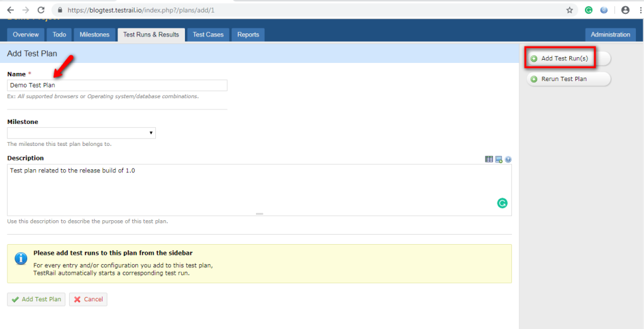Reload the page using the browser refresh icon
Image resolution: width=644 pixels, height=329 pixels.
[41, 10]
